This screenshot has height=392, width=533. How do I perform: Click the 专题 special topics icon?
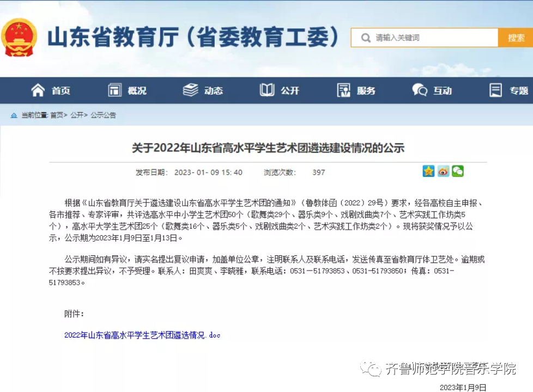coord(495,90)
